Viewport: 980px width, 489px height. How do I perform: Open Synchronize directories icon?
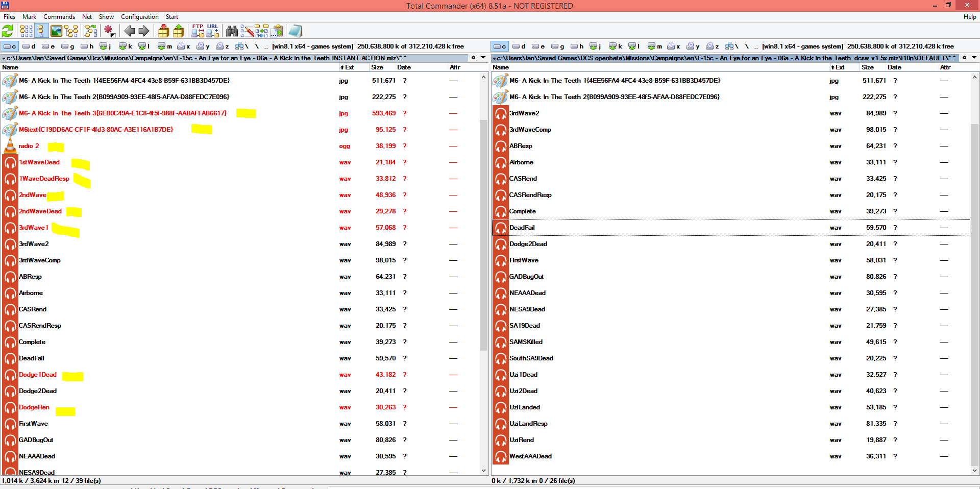pos(261,31)
